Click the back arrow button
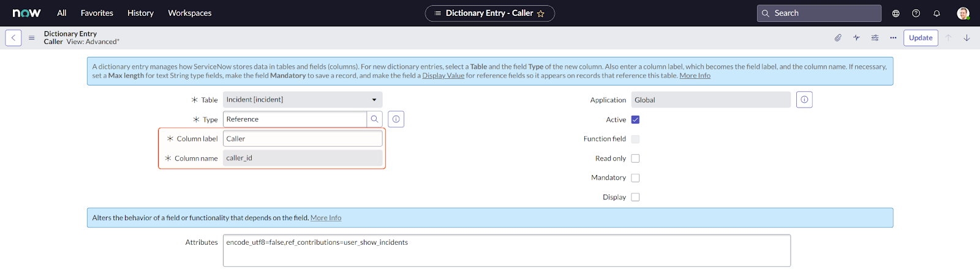The height and width of the screenshot is (271, 980). click(13, 38)
